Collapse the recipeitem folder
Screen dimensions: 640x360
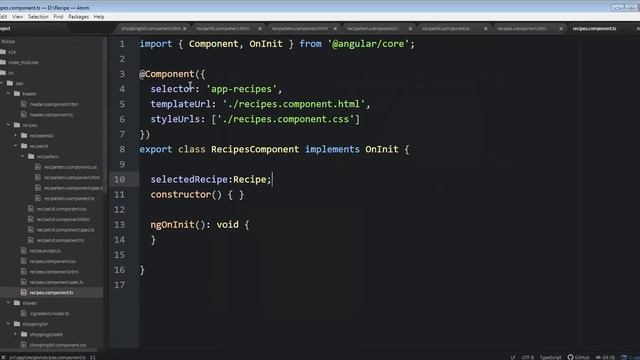tap(23, 156)
